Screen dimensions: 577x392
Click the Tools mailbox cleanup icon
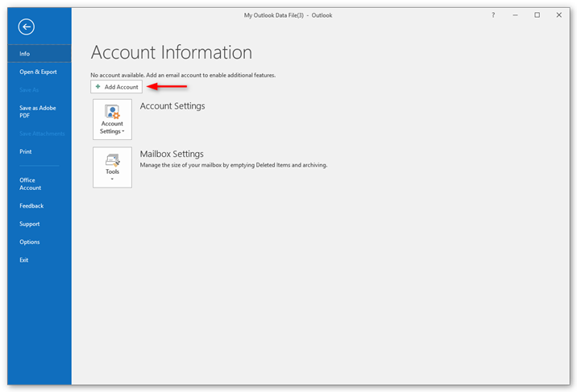(x=112, y=160)
